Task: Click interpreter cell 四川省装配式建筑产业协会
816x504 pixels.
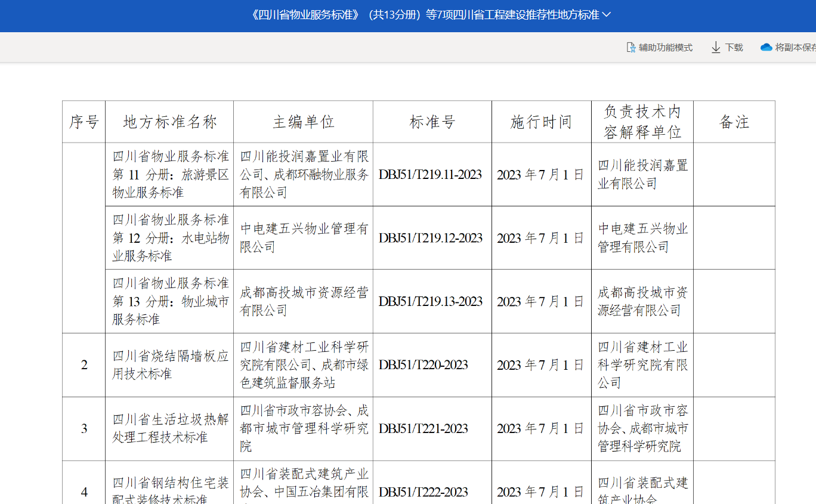Action: tap(642, 483)
